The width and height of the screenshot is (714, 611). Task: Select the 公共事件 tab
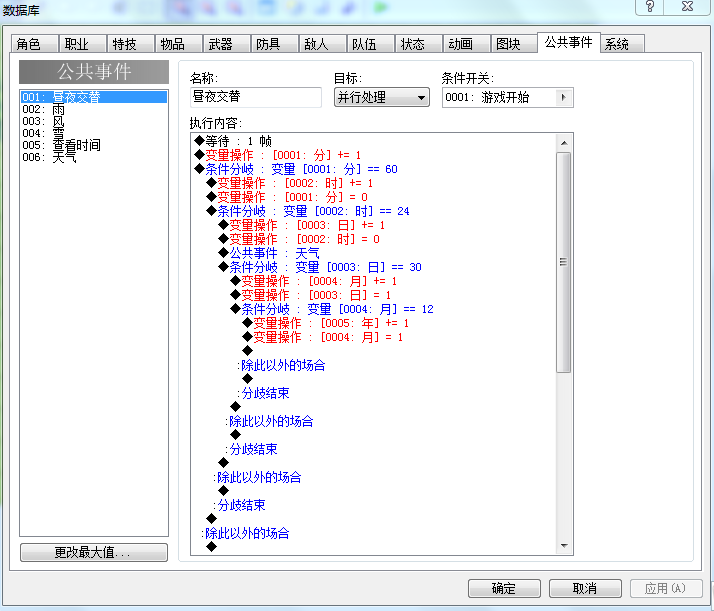[x=569, y=43]
